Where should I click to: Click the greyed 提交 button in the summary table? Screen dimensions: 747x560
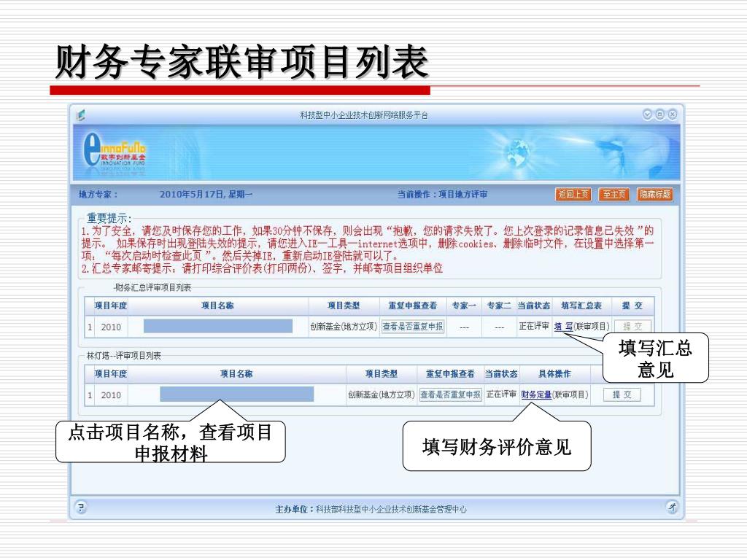pyautogui.click(x=632, y=327)
